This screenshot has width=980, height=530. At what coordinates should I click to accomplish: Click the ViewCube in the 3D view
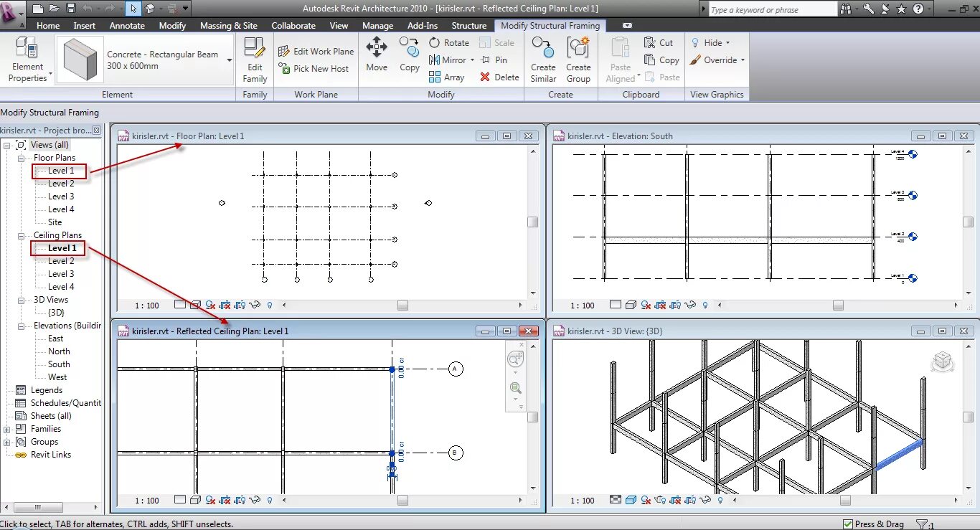tap(943, 361)
